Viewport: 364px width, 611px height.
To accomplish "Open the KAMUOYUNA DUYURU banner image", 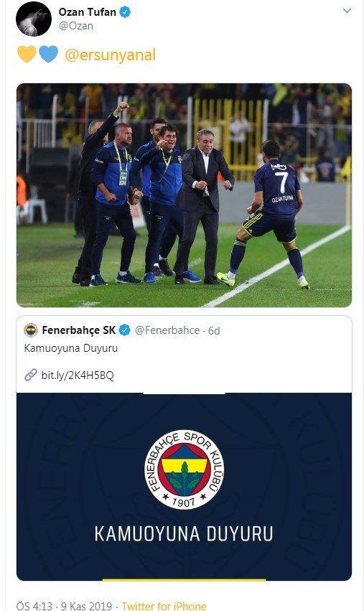I will (184, 487).
